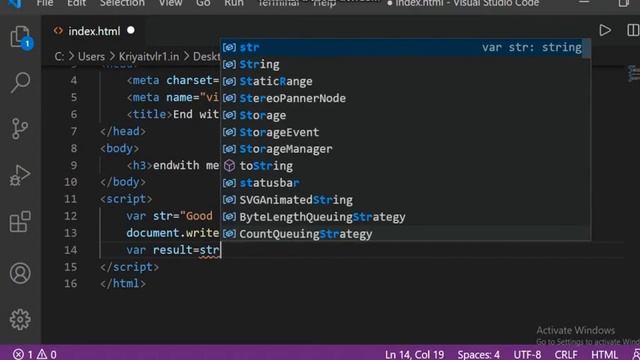Open the Terminal menu
Image resolution: width=640 pixels, height=360 pixels.
pos(278,3)
